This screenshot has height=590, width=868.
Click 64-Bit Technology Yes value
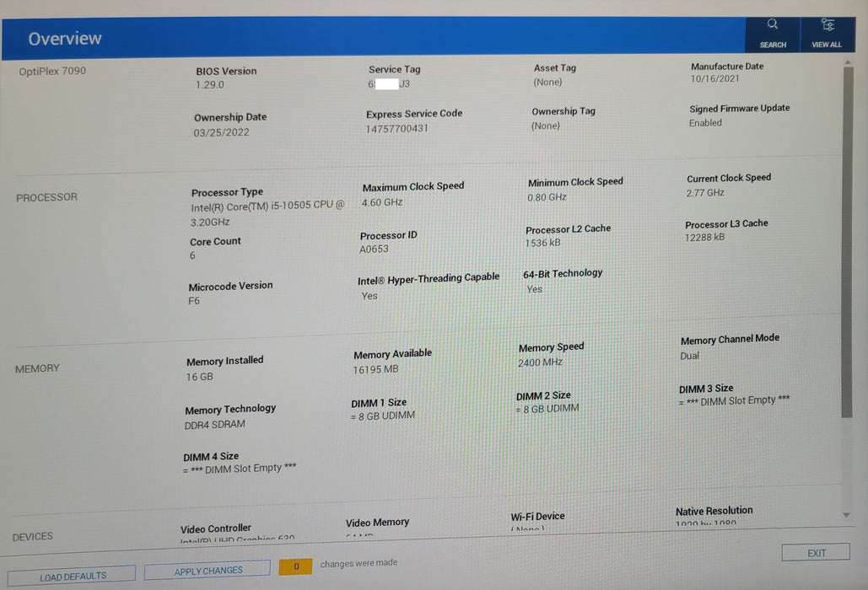(534, 289)
